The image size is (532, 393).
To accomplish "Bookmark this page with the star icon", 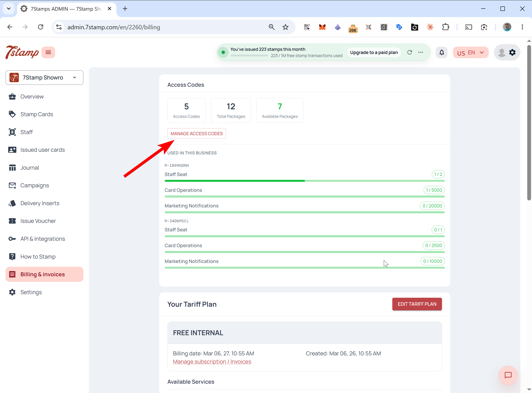I will click(285, 27).
